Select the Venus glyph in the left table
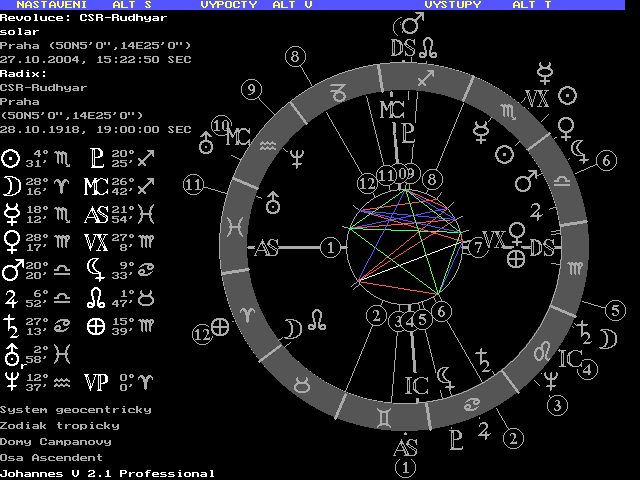 [10, 241]
